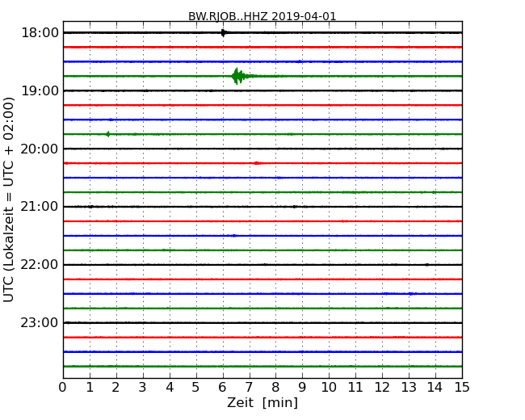Click x-axis tick label 7
The height and width of the screenshot is (420, 525).
tap(250, 387)
